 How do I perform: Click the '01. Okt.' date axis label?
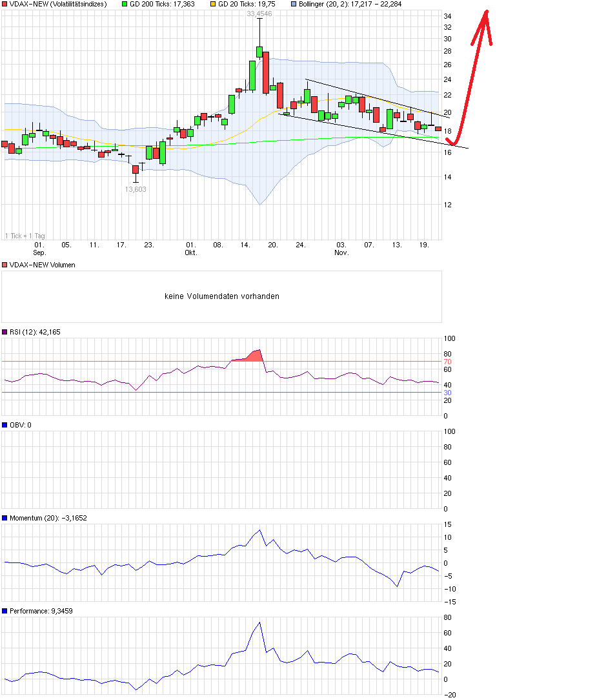click(191, 249)
